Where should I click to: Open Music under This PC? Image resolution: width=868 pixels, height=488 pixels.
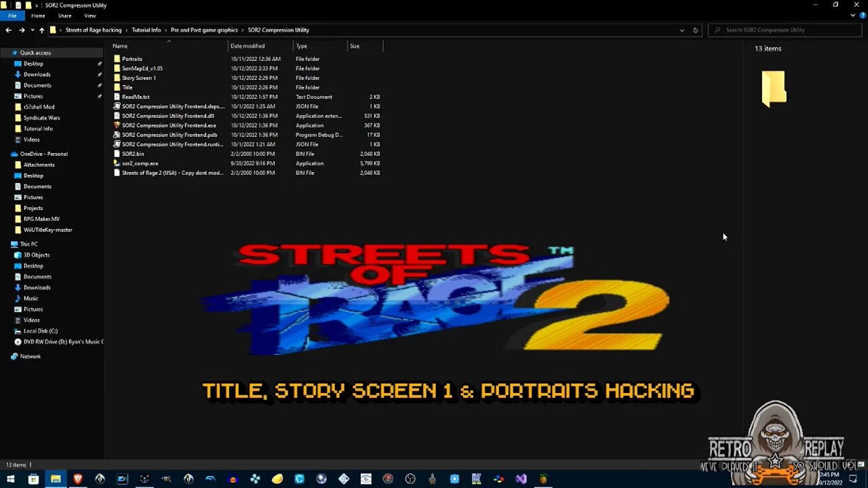click(x=31, y=298)
